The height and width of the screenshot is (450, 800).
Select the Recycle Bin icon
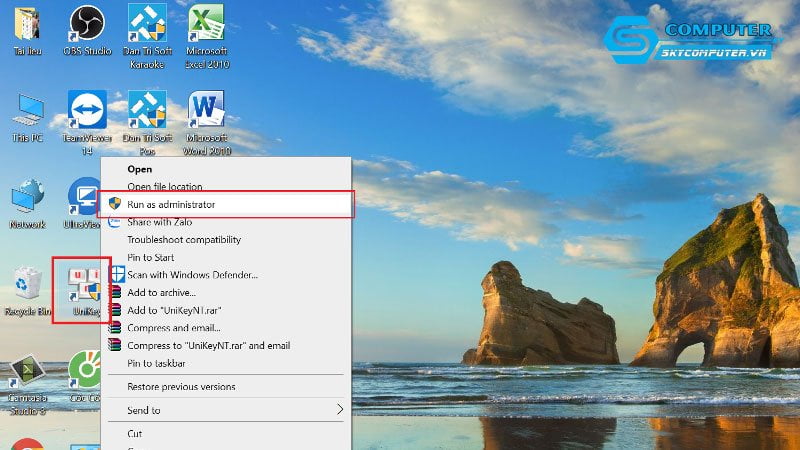click(x=27, y=285)
